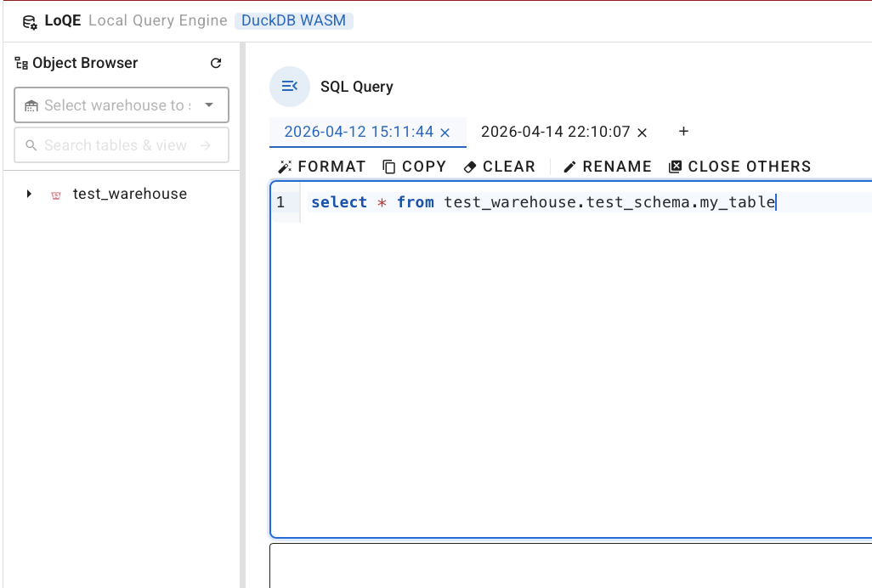This screenshot has height=588, width=872.
Task: Format the SQL with the FORMAT button
Action: 322,167
